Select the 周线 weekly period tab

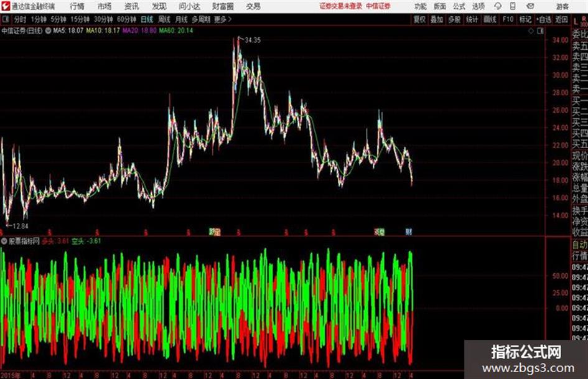tap(164, 19)
